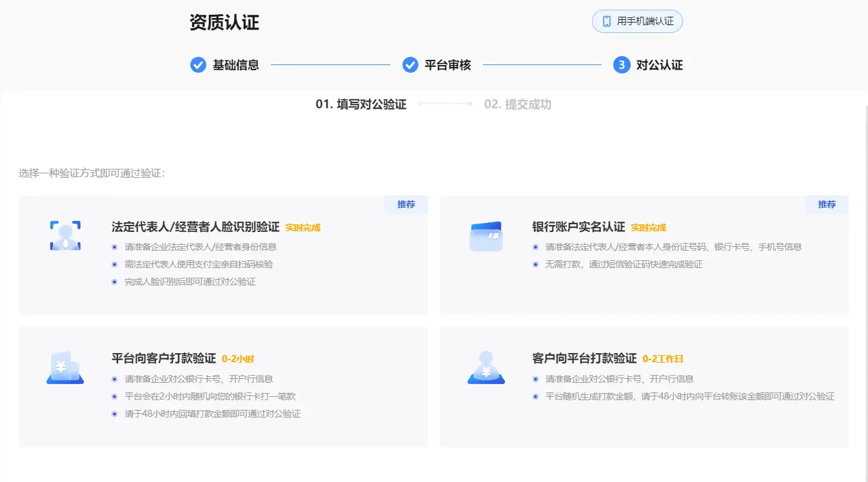Choose 平台向客户打款验证 method

click(x=164, y=358)
